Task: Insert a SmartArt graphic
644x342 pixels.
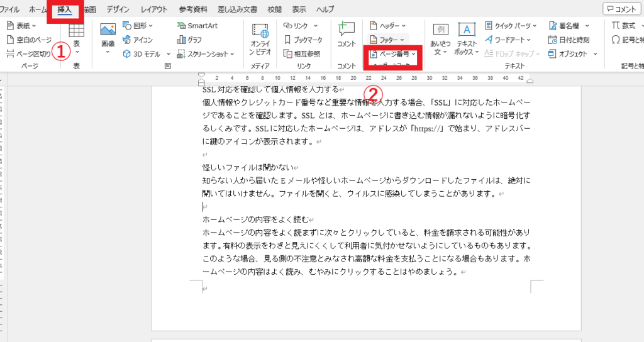Action: 197,25
